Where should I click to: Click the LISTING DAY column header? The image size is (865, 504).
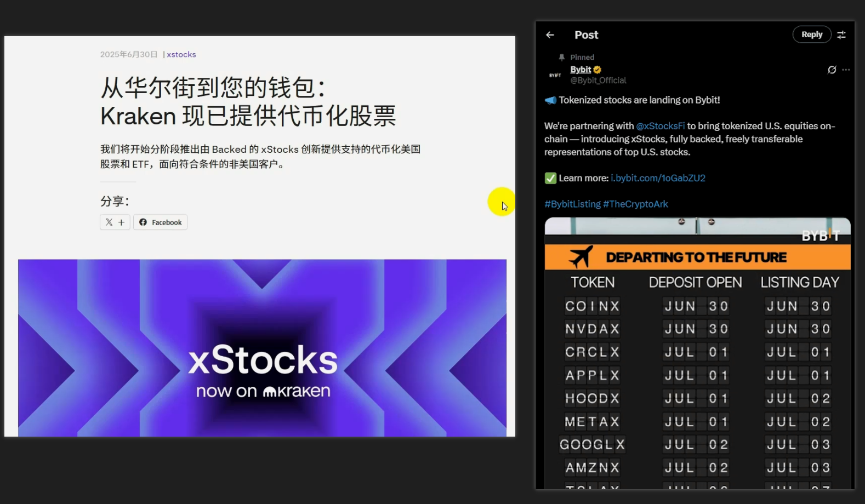pyautogui.click(x=800, y=282)
